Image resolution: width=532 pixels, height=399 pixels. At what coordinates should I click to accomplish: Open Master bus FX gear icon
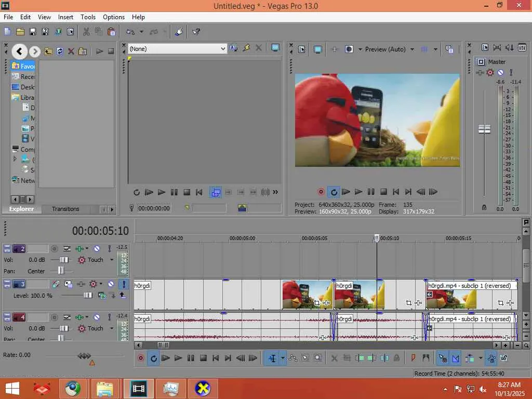click(x=490, y=72)
